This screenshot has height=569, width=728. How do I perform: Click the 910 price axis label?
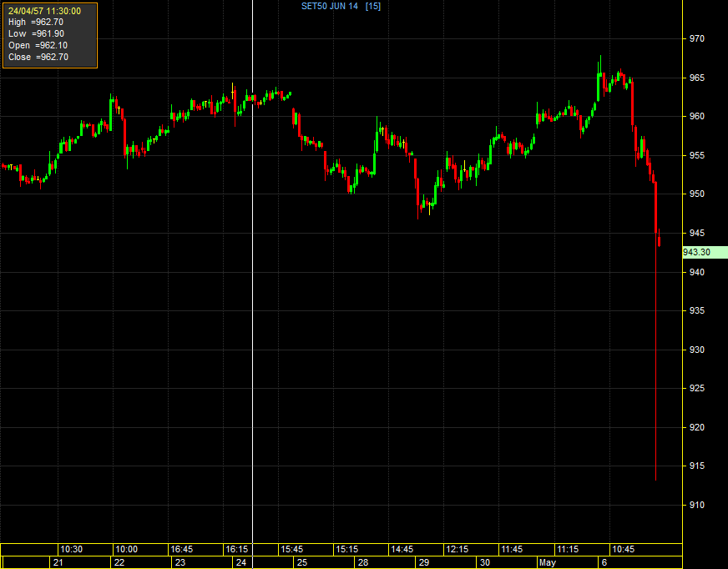coord(696,505)
